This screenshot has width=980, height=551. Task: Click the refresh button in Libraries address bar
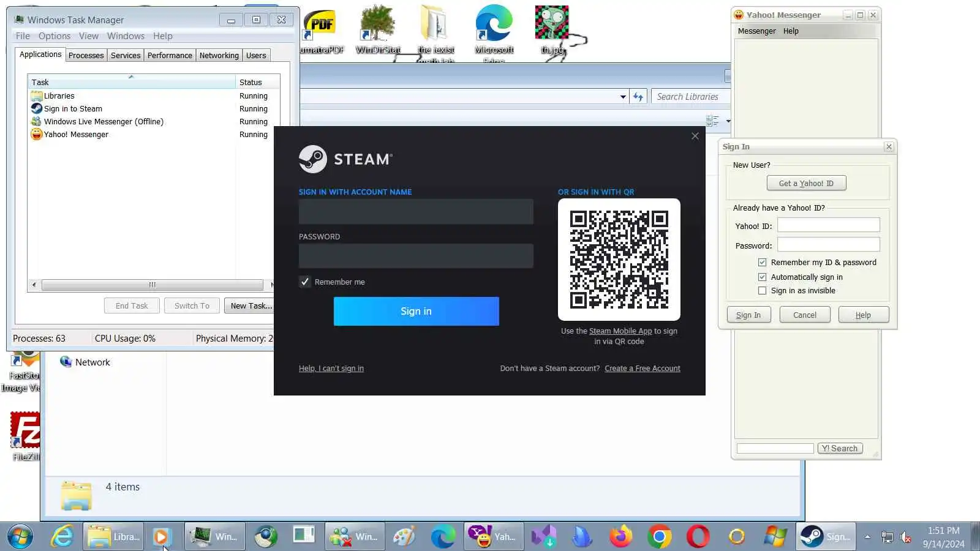coord(638,97)
